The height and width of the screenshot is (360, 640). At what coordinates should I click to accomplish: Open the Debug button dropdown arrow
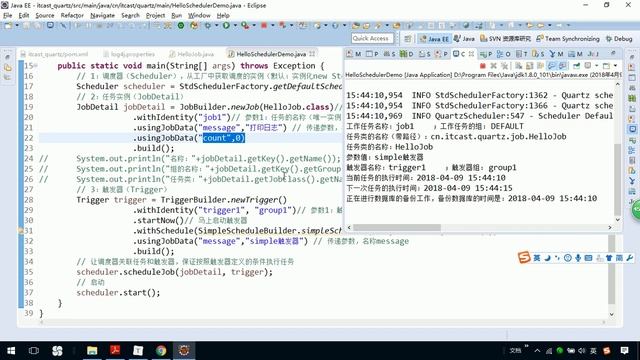coord(216,25)
